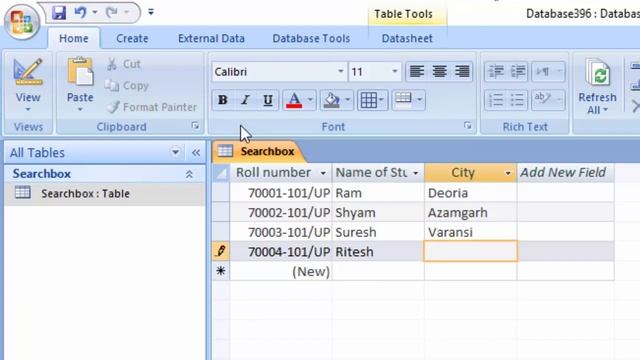Click the Undo arrow icon
The height and width of the screenshot is (360, 640).
pyautogui.click(x=80, y=13)
